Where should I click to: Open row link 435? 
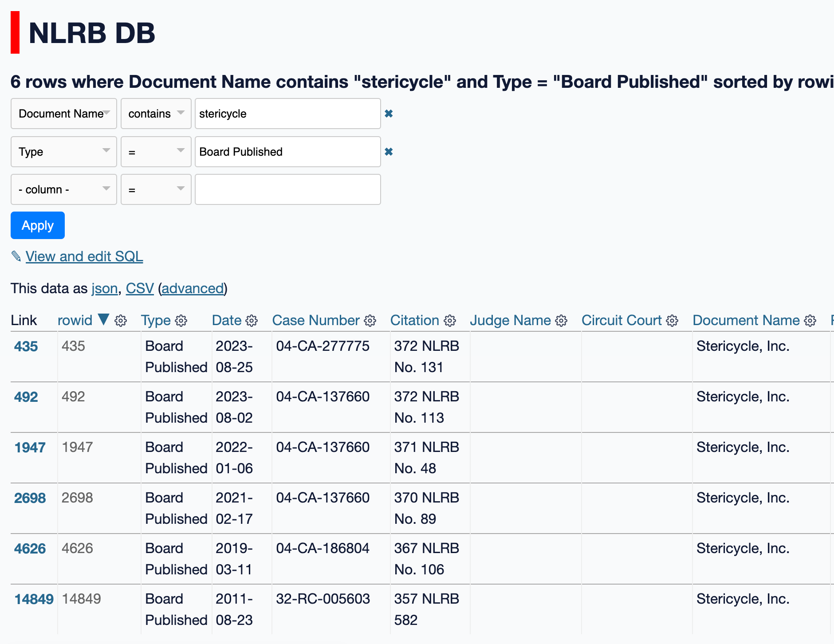coord(26,346)
